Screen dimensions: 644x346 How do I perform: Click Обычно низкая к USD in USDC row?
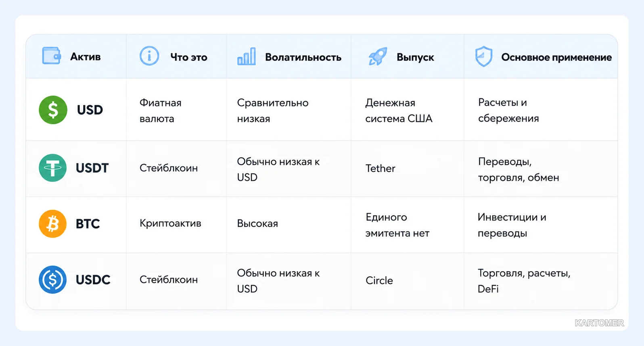point(278,281)
